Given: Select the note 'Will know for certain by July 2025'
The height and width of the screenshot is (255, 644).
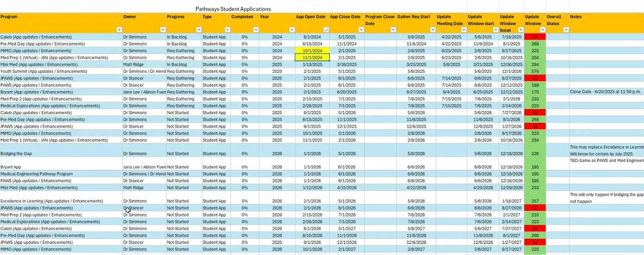Looking at the screenshot, I should (601, 154).
